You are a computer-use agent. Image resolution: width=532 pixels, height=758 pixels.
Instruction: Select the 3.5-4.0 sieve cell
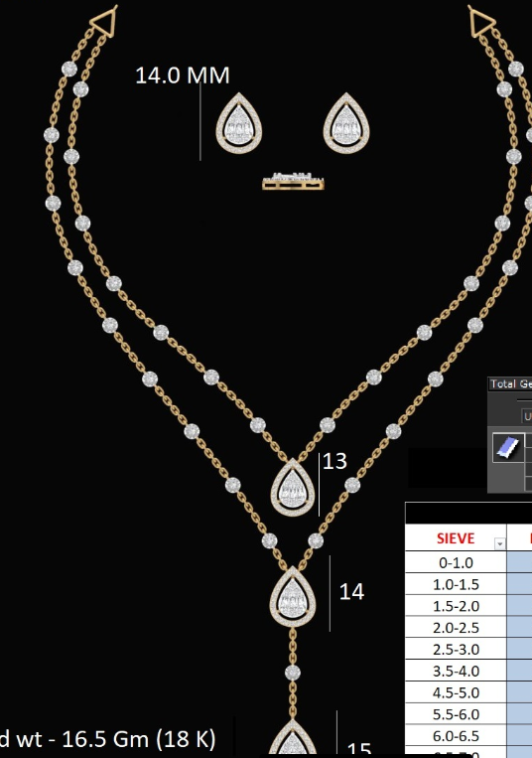(x=456, y=671)
